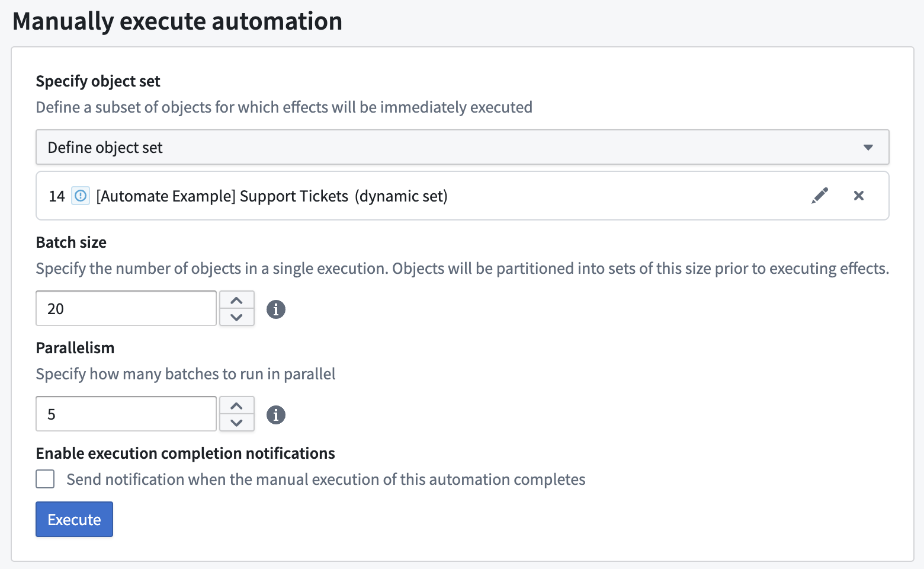
Task: Show the Batch size info tooltip icon
Action: pos(276,309)
